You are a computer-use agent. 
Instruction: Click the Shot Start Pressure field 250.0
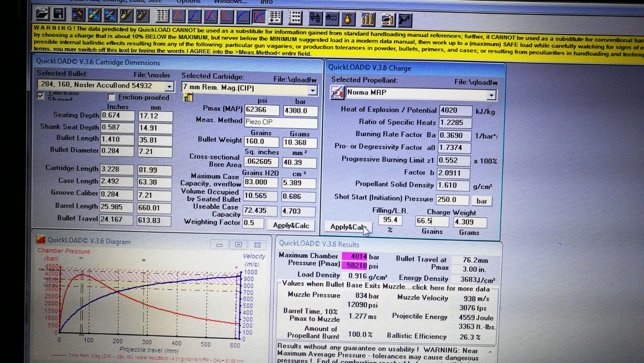click(x=453, y=200)
